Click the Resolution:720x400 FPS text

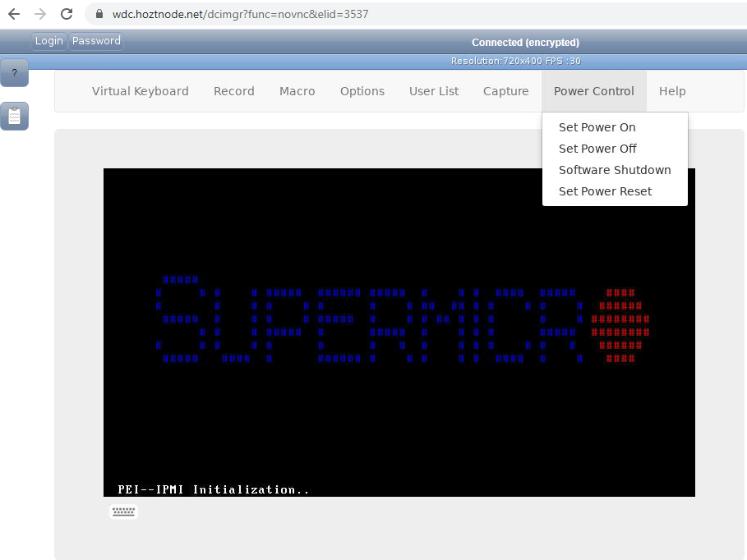[515, 61]
